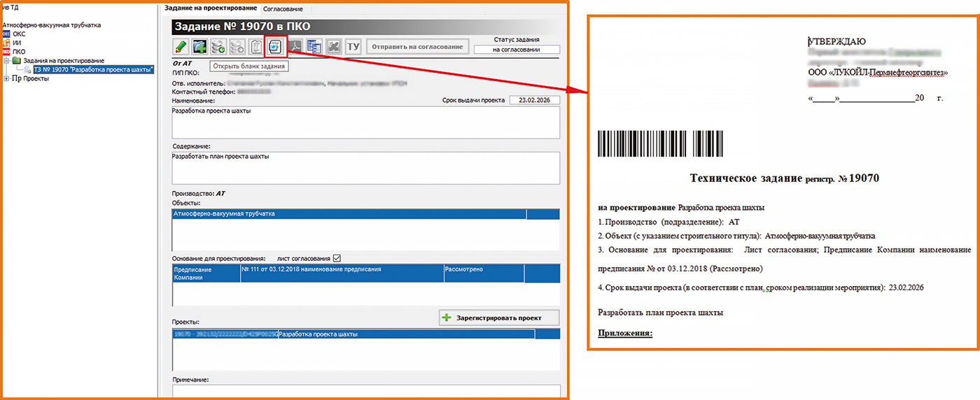
Task: Select 'Предписание Компании' row in basis table
Action: 205,273
